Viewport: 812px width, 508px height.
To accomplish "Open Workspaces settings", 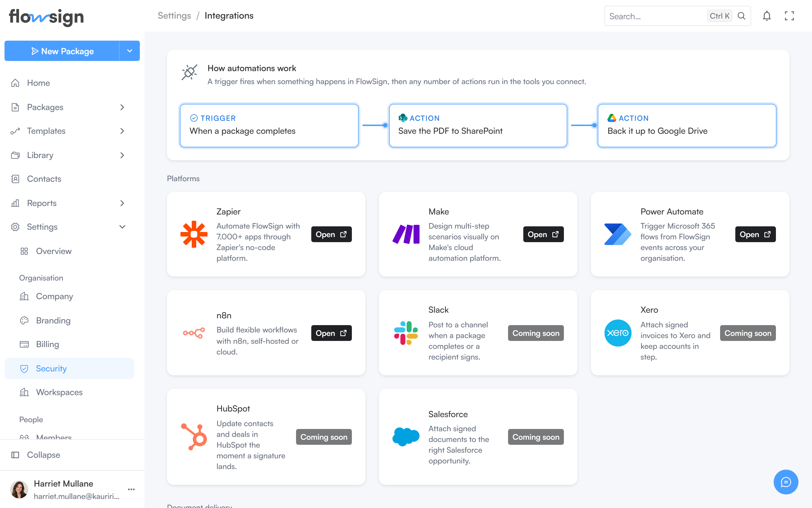I will 69,392.
